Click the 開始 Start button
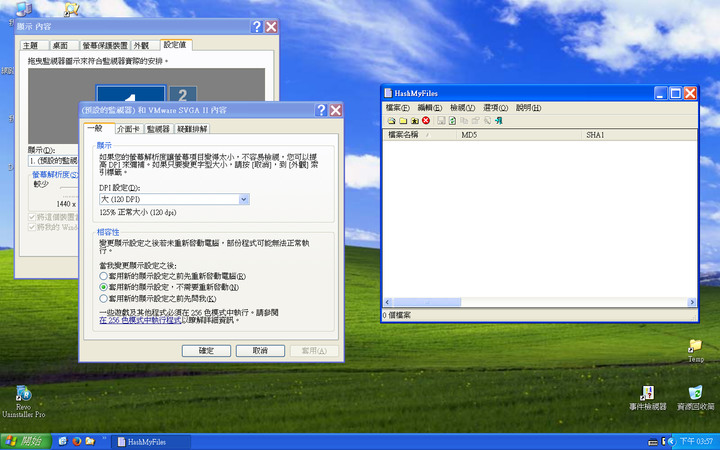The image size is (720, 450). coord(25,441)
